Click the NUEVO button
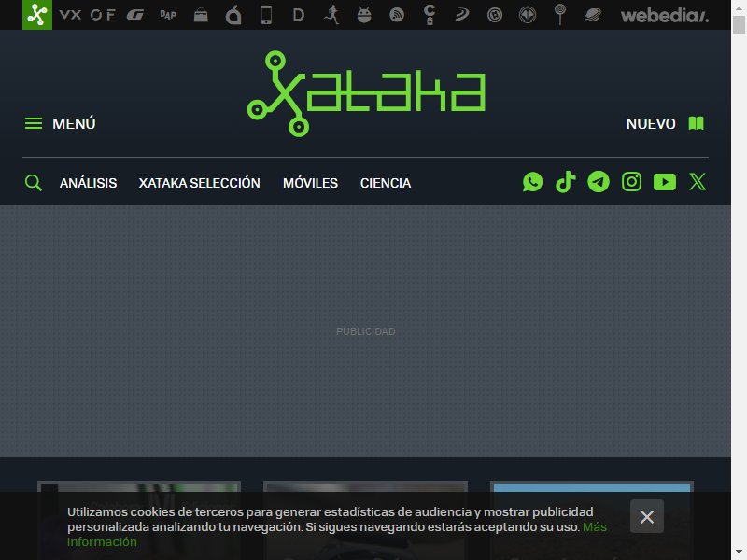Screen dimensions: 747x560 click(x=651, y=124)
